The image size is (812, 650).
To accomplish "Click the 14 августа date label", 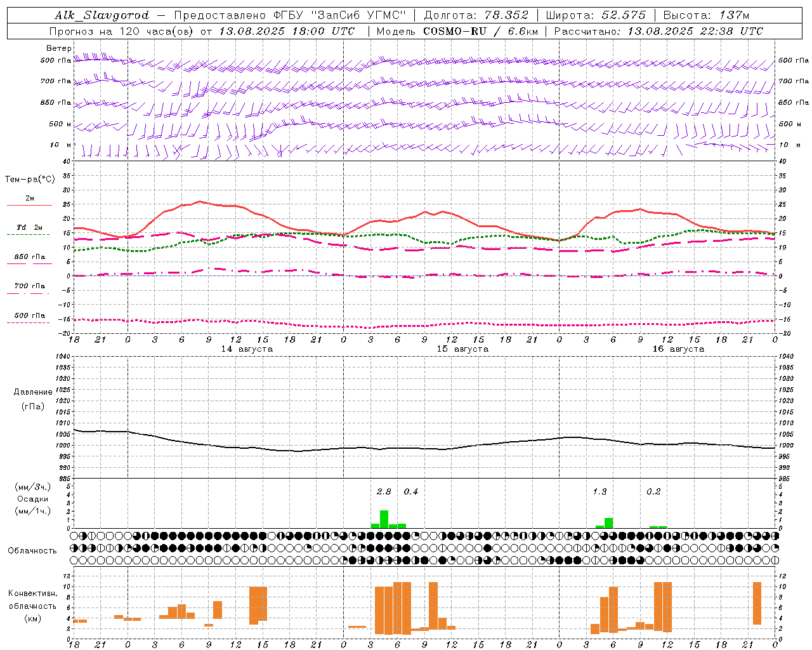I will click(247, 348).
